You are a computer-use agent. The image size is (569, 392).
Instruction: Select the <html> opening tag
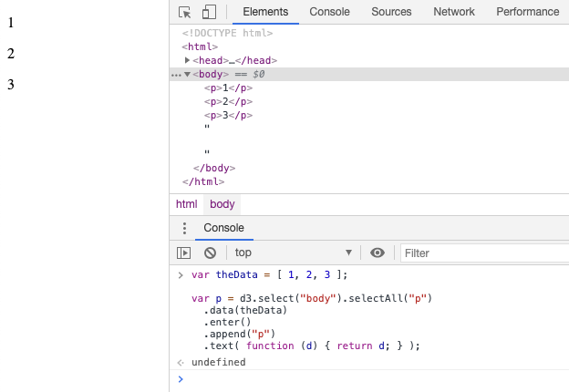click(x=200, y=46)
